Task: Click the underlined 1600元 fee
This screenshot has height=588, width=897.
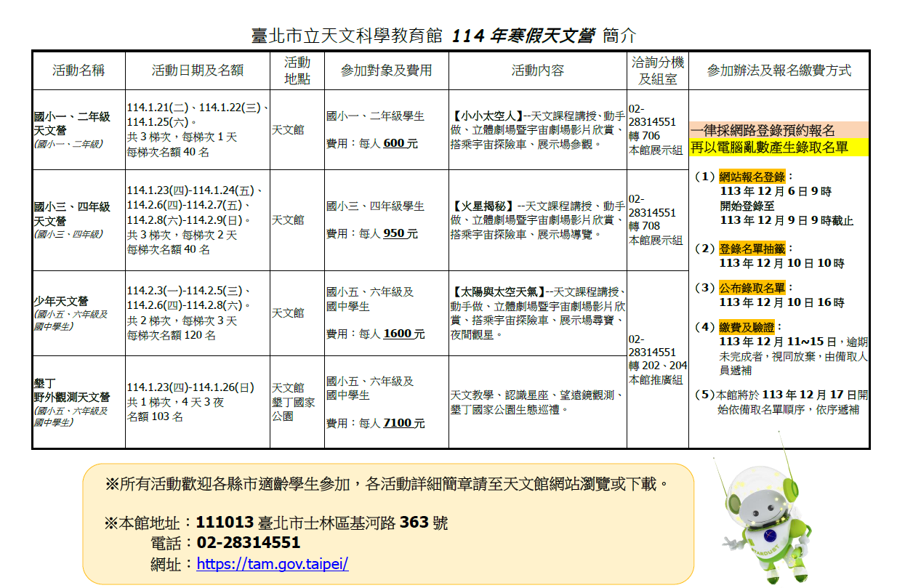Action: pyautogui.click(x=403, y=334)
